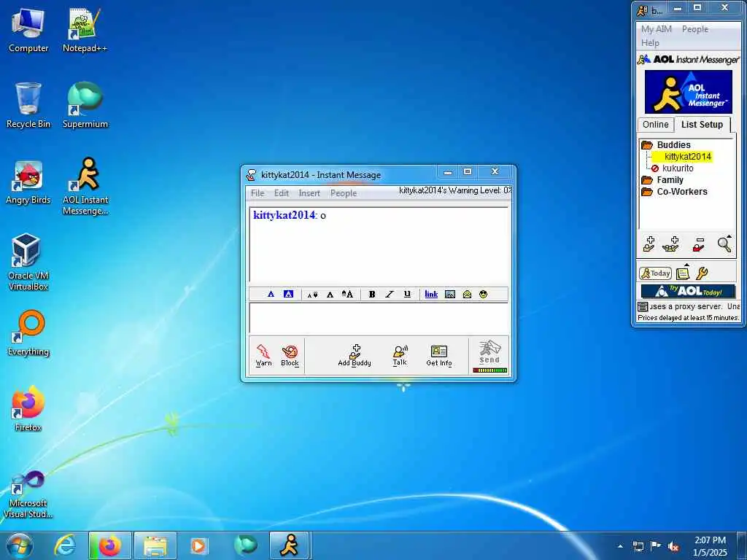Open the email greeting icon
Viewport: 747px width, 560px height.
coord(467,295)
